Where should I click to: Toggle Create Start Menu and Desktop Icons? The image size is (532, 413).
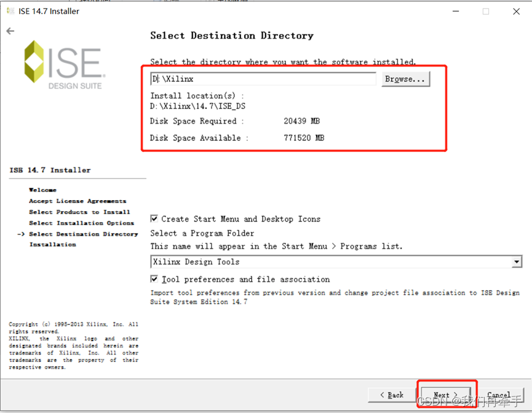click(154, 219)
